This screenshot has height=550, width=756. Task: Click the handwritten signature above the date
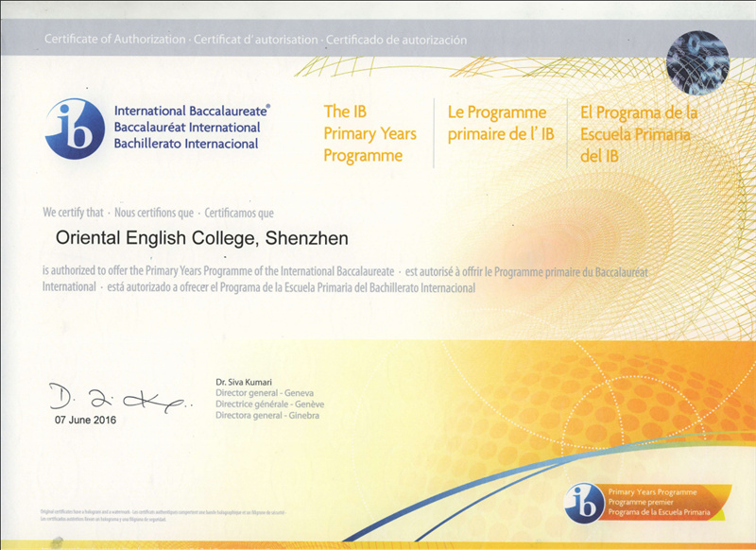click(121, 398)
